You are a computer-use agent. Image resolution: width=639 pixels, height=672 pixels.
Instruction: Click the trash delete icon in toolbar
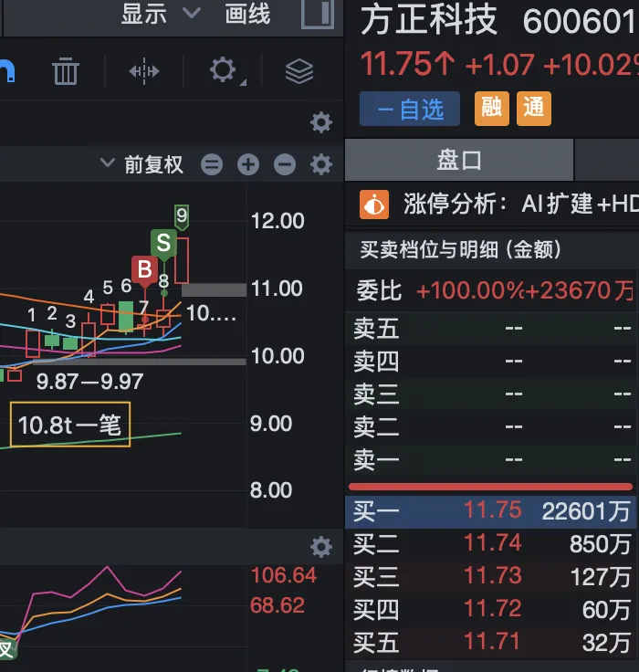point(66,70)
